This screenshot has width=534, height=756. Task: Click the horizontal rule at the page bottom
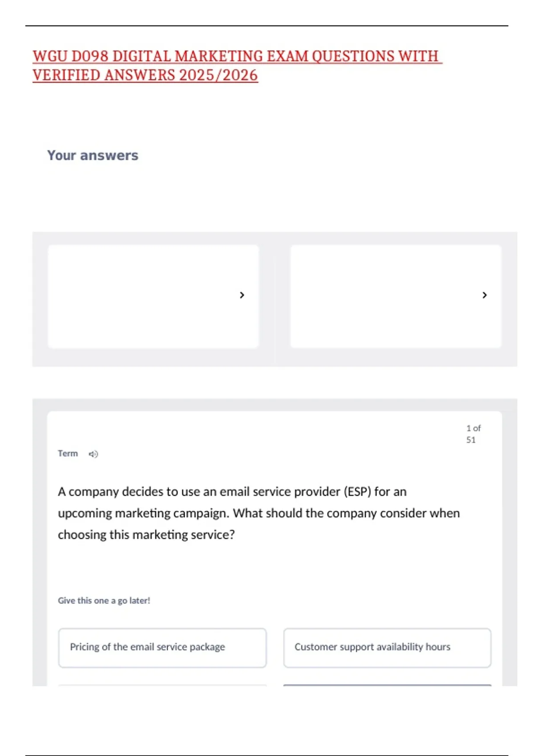[267, 755]
